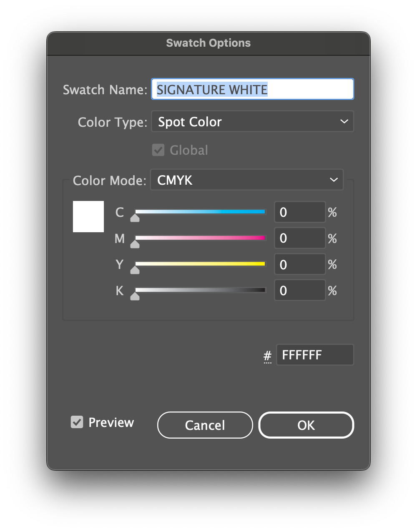417x532 pixels.
Task: Toggle the Global checkbox
Action: pos(158,150)
